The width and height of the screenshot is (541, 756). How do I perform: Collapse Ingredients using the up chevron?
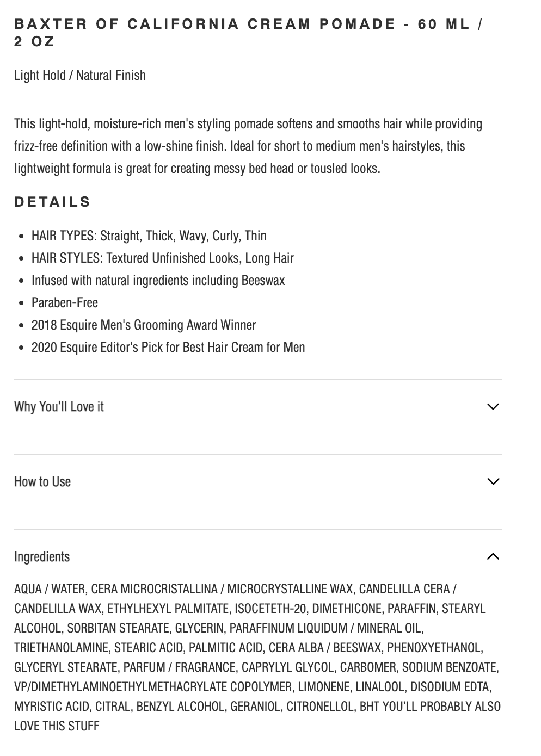493,556
